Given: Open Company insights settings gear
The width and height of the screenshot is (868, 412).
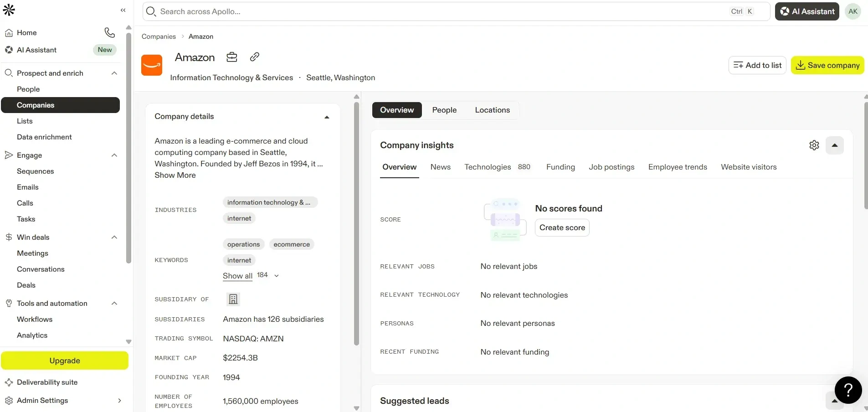Looking at the screenshot, I should 814,145.
